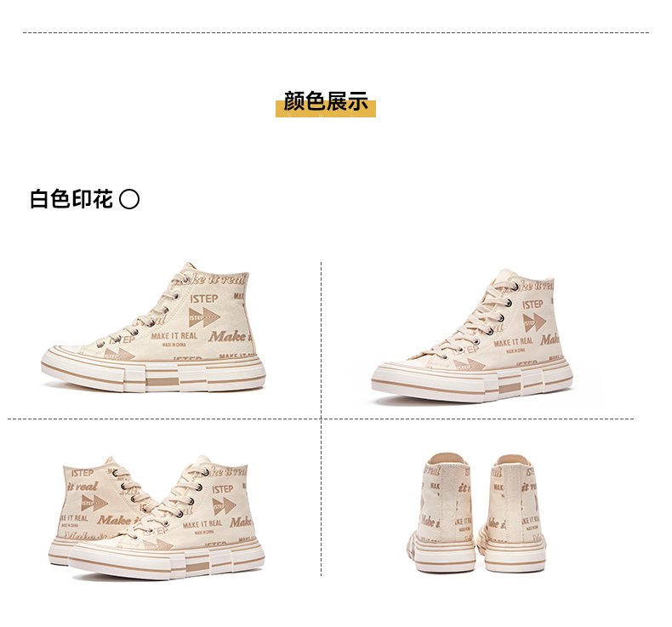Click the Make script text on side-view shoe
672x627 pixels.
click(229, 336)
